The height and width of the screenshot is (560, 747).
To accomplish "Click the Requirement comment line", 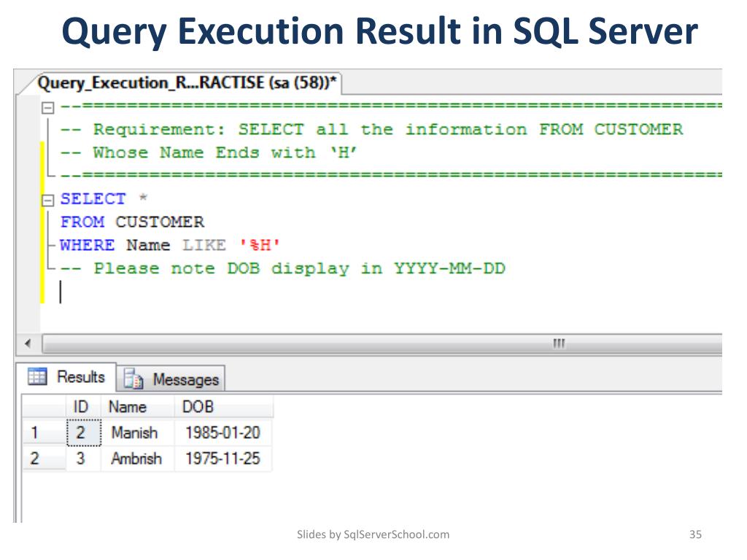I will coord(371,129).
